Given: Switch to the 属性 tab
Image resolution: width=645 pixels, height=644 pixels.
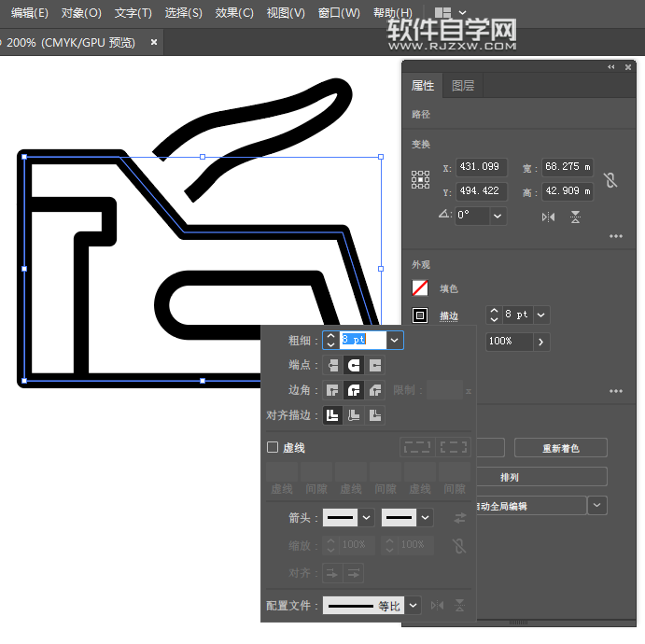Looking at the screenshot, I should (423, 86).
